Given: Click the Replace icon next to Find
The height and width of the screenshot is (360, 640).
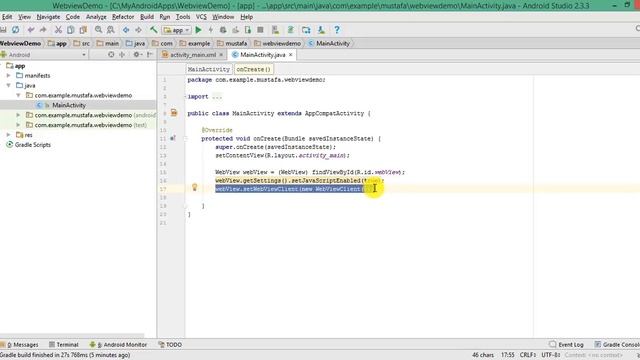Looking at the screenshot, I should (111, 30).
